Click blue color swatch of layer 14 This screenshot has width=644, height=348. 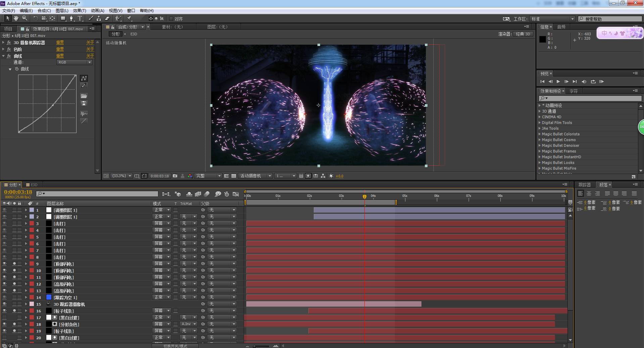tap(49, 297)
